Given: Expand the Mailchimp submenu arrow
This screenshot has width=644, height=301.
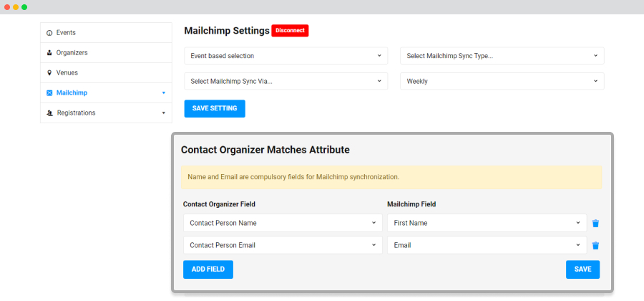Looking at the screenshot, I should coord(163,93).
